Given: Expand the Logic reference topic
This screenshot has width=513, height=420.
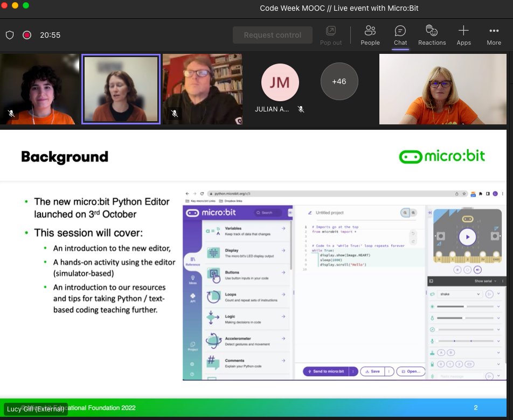Looking at the screenshot, I should tap(246, 319).
